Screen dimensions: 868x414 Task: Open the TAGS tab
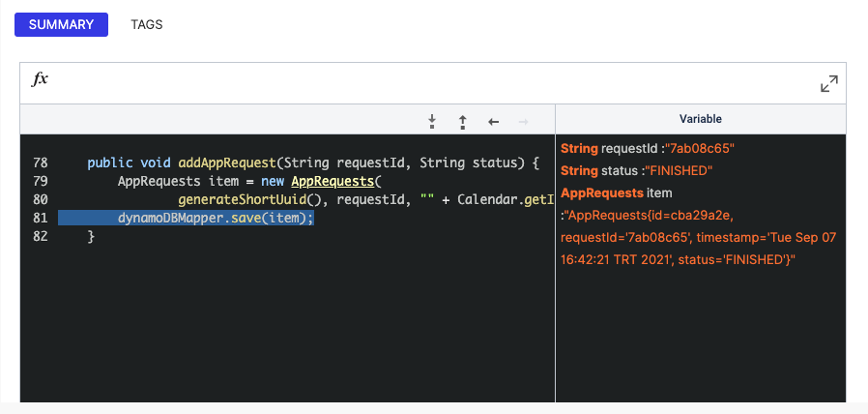(x=147, y=25)
